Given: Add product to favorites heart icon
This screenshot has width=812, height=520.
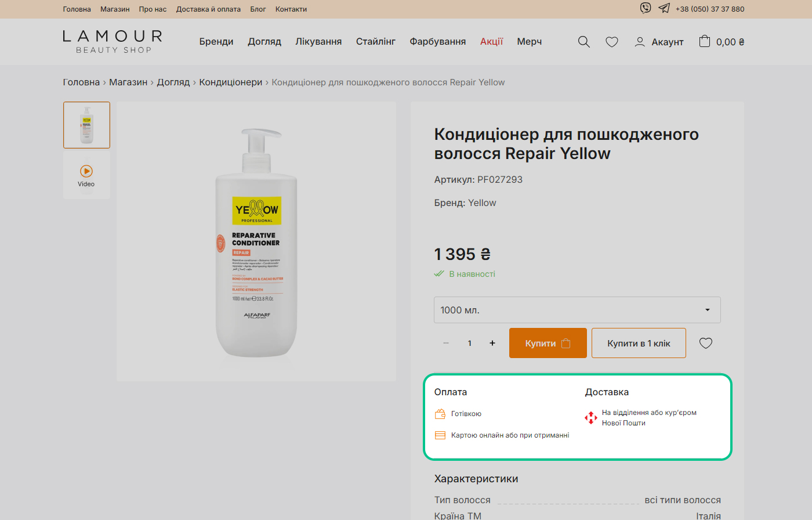Looking at the screenshot, I should tap(706, 343).
